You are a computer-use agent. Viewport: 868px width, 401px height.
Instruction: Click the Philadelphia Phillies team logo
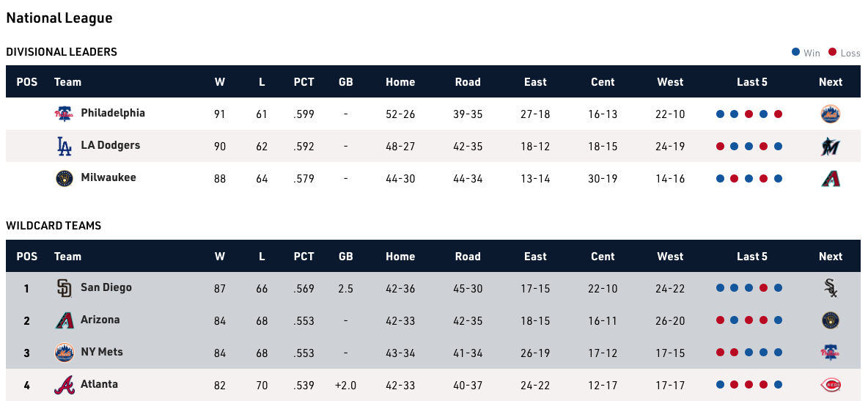coord(65,114)
